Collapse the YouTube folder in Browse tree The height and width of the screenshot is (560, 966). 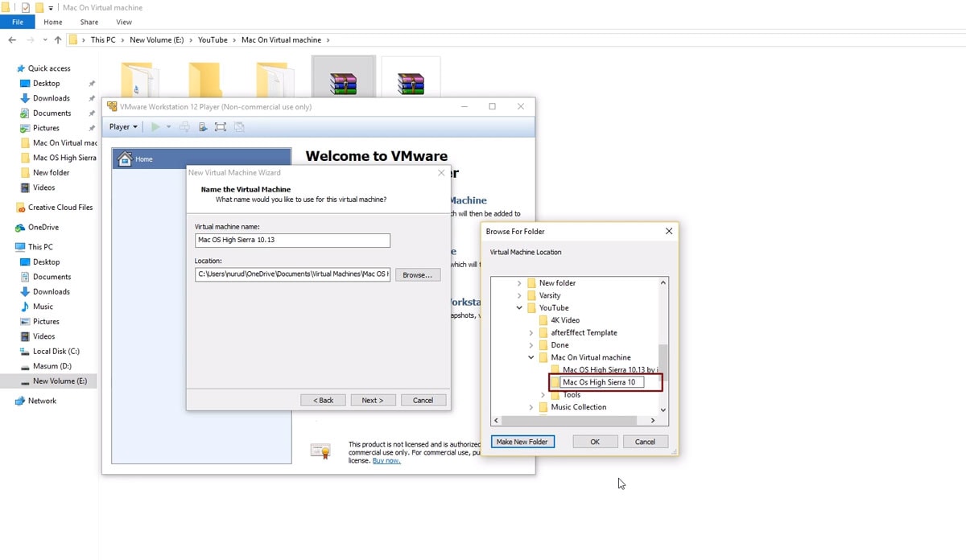(x=519, y=308)
